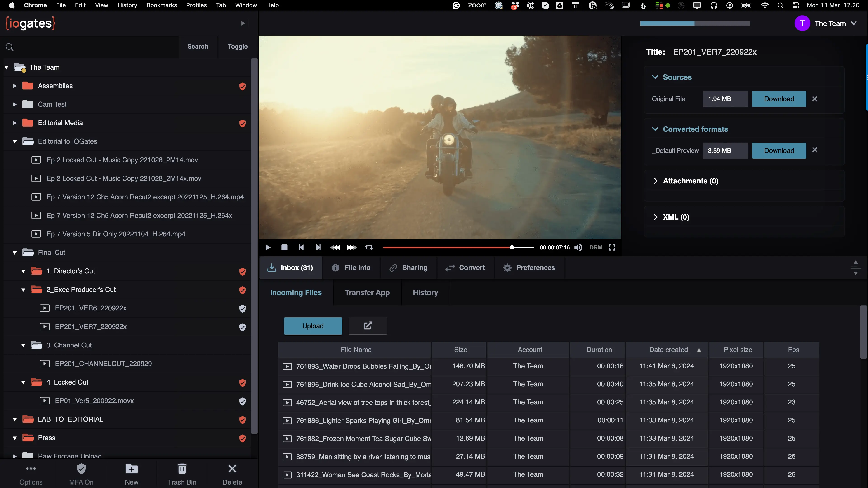Click the video timeline progress slider

458,248
